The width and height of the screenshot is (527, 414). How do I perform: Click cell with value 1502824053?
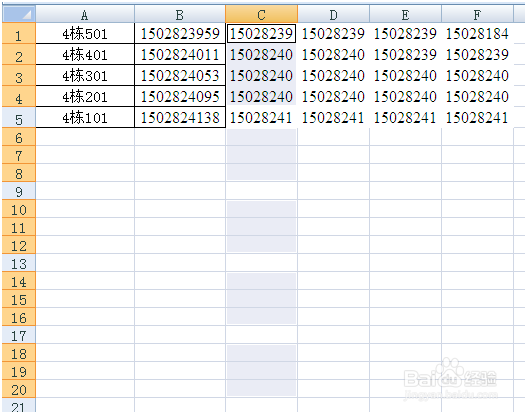coord(180,75)
